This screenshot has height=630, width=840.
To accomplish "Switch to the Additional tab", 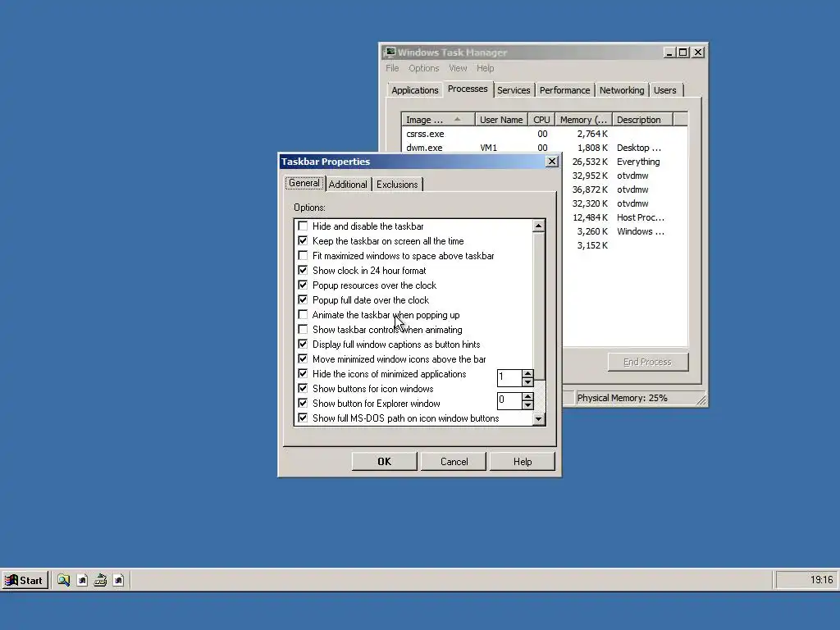I will coord(348,185).
